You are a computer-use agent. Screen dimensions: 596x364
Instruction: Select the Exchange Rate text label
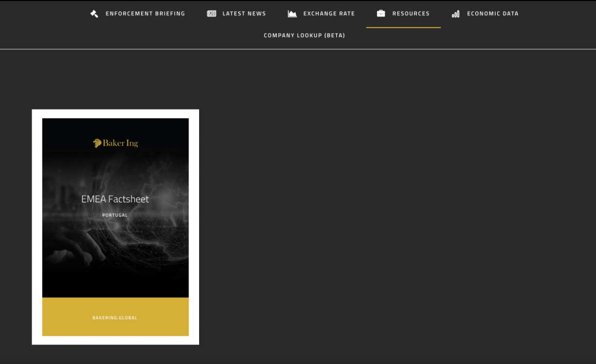329,14
